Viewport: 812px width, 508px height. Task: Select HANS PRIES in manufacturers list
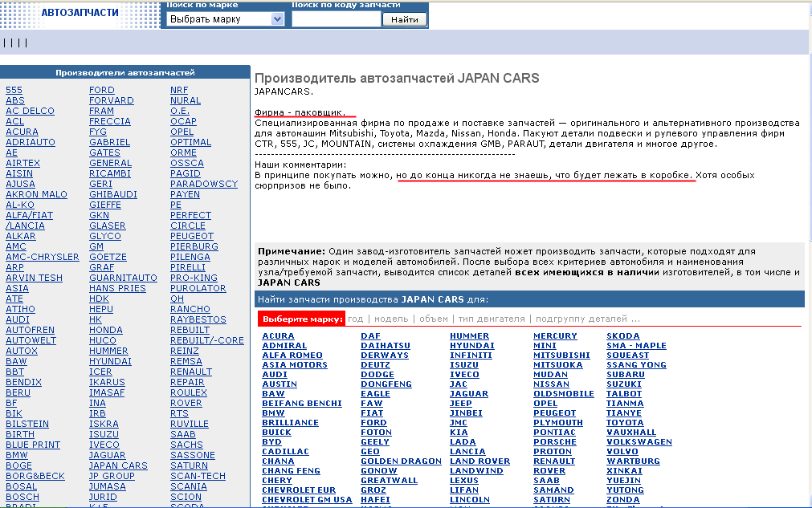tap(117, 288)
